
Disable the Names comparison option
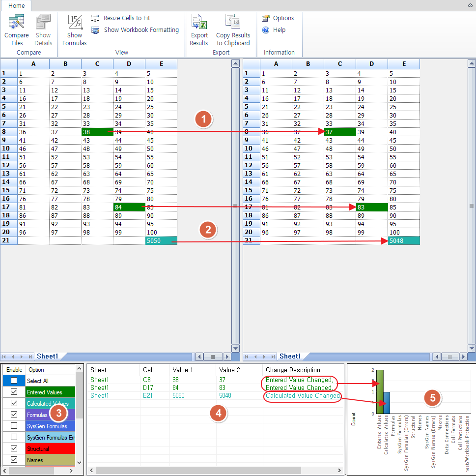pyautogui.click(x=14, y=460)
